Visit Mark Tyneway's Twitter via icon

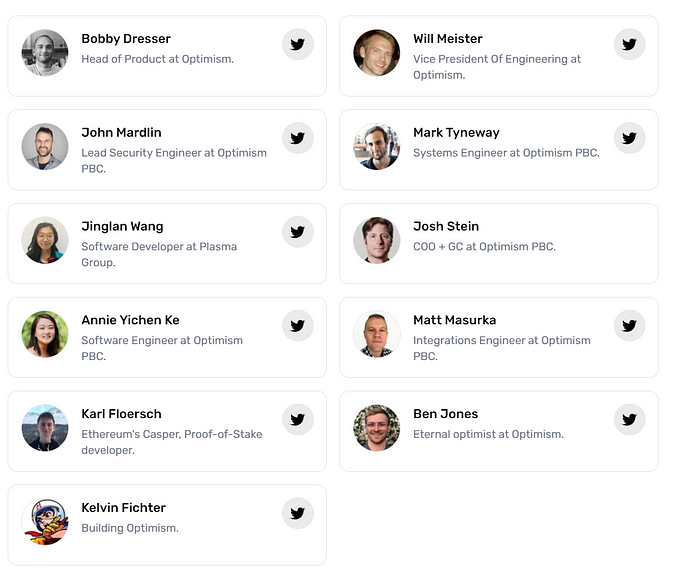coord(629,138)
